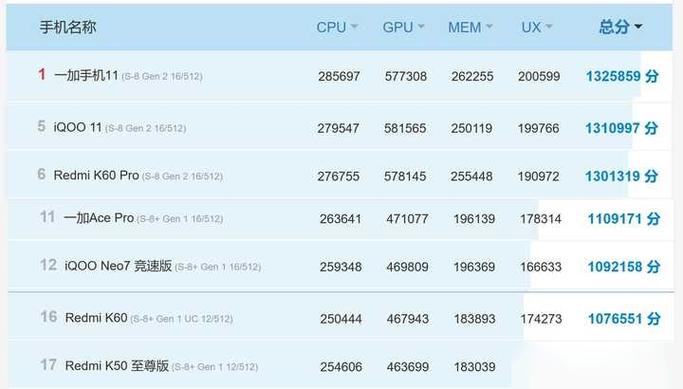The width and height of the screenshot is (683, 389).
Task: Click the spec note (S-8+ Gen 1 12/512)
Action: click(215, 367)
